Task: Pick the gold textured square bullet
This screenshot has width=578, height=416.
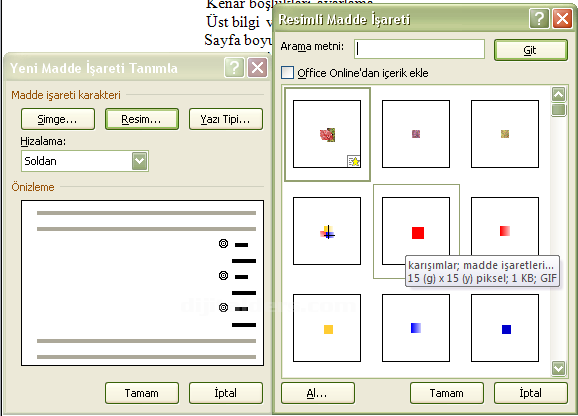Action: [505, 134]
